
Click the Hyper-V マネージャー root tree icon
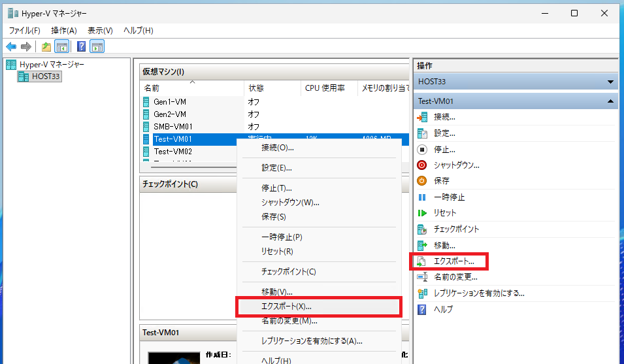tap(11, 65)
